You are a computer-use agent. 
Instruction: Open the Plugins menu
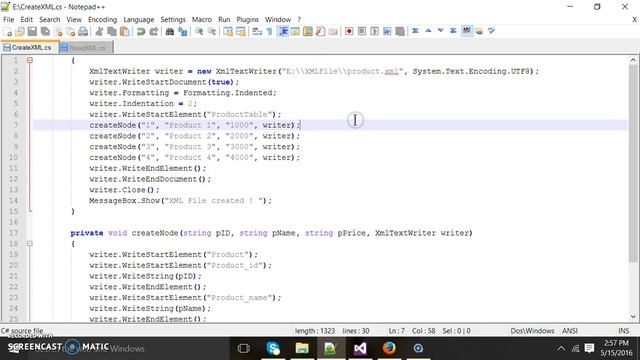247,20
